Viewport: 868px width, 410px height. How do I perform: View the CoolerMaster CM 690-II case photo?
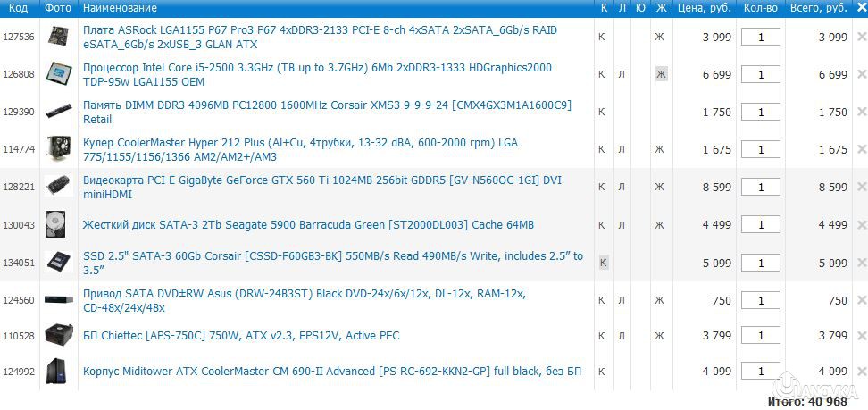click(59, 371)
